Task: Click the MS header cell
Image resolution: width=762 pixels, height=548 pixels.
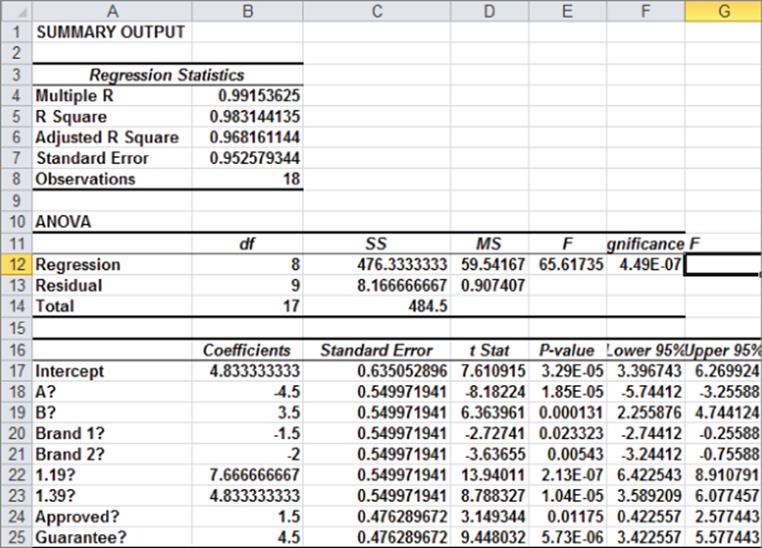Action: [489, 243]
